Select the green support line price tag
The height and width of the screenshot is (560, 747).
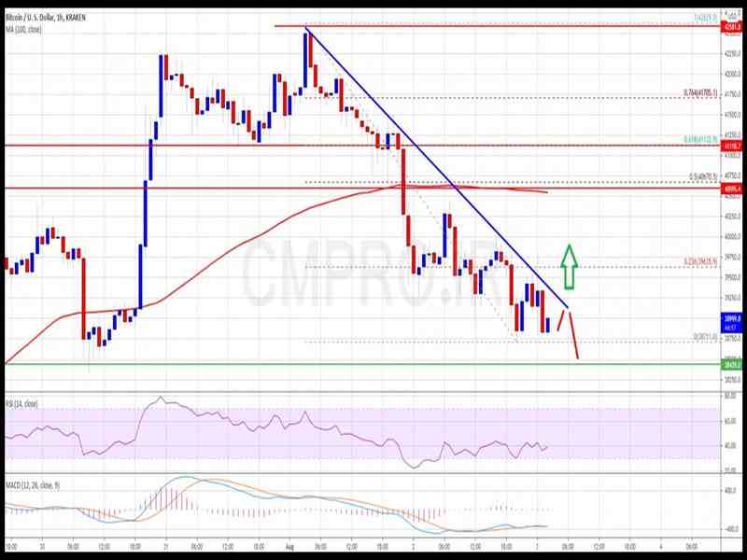pyautogui.click(x=731, y=364)
